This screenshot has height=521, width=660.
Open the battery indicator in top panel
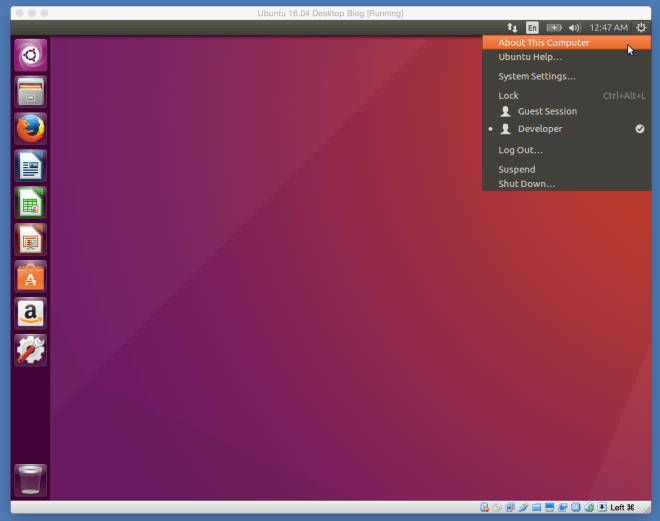point(553,28)
